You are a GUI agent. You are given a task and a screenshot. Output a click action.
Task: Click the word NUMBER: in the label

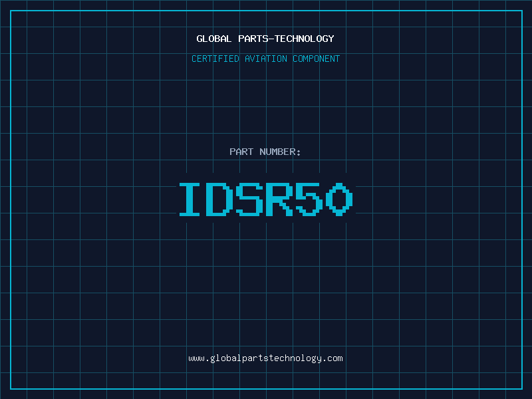[281, 152]
